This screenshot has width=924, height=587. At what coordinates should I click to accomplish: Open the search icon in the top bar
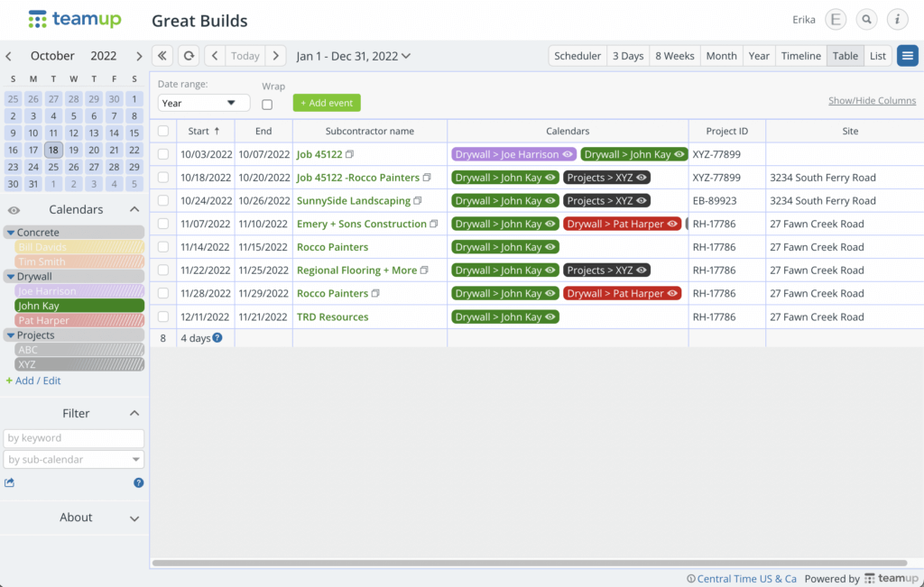click(x=865, y=18)
